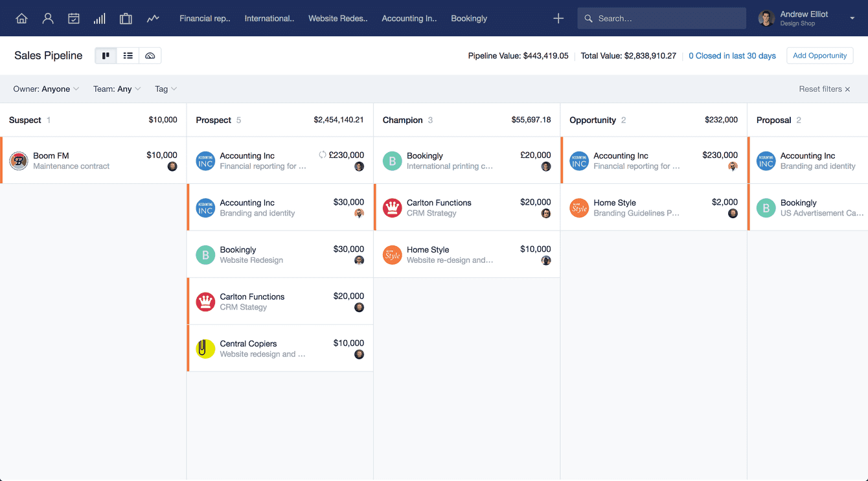
Task: Open the Financial rep.. tab
Action: (x=205, y=18)
